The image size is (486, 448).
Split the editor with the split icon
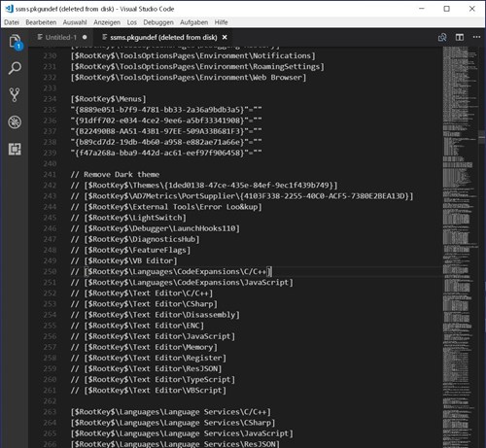(x=460, y=37)
